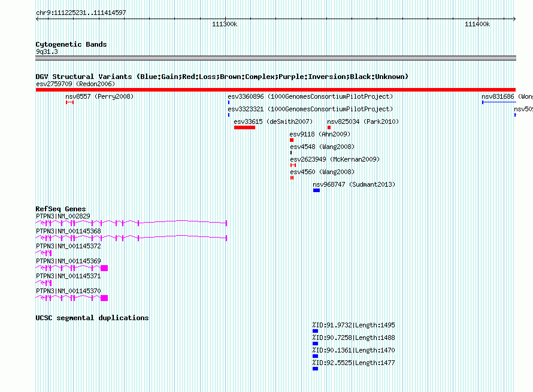Select the nsv968747 (Sudmant2013) blue bar
Image resolution: width=533 pixels, height=392 pixels.
(316, 190)
